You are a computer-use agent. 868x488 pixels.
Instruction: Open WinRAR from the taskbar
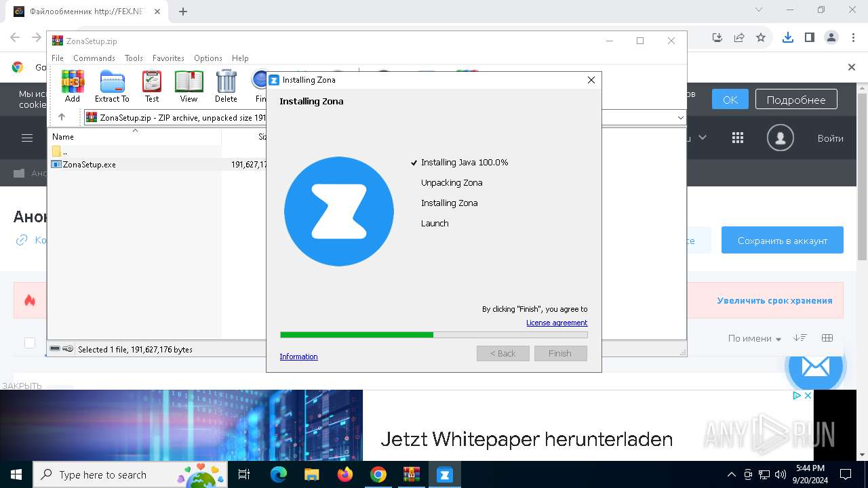(412, 474)
